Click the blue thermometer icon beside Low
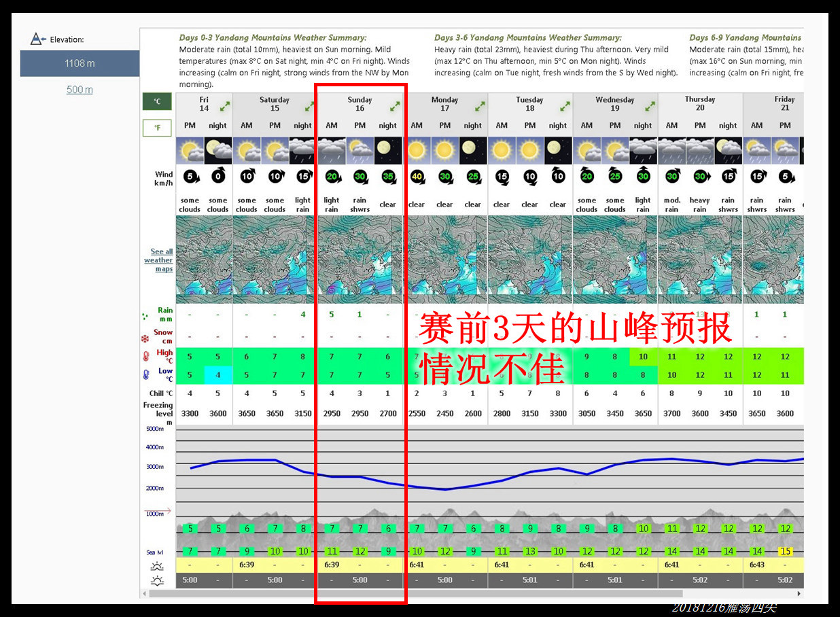 (145, 375)
